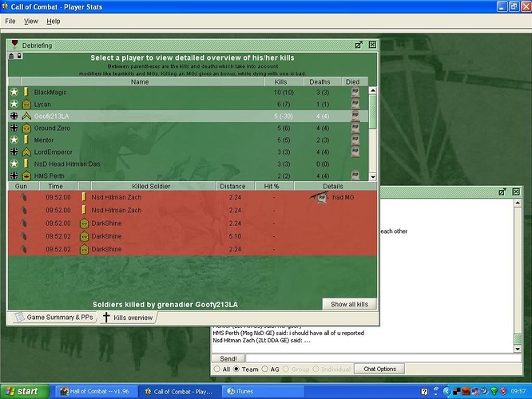Expand hidden tray icons with the arrow
The width and height of the screenshot is (532, 399).
coord(447,392)
